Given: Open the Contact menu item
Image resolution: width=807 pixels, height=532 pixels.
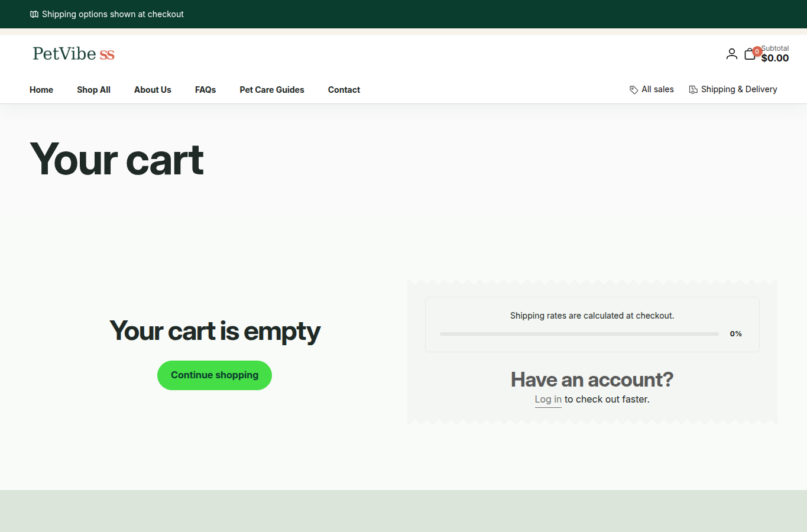Looking at the screenshot, I should 344,90.
